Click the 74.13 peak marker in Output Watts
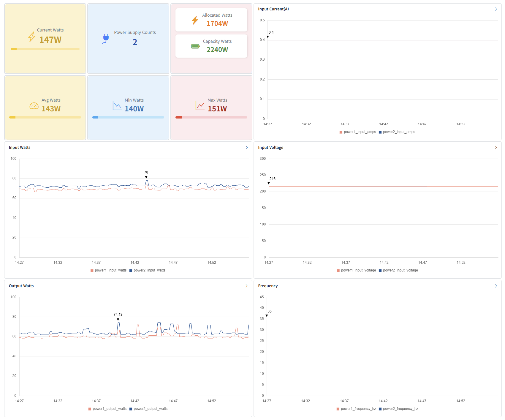 coord(118,319)
